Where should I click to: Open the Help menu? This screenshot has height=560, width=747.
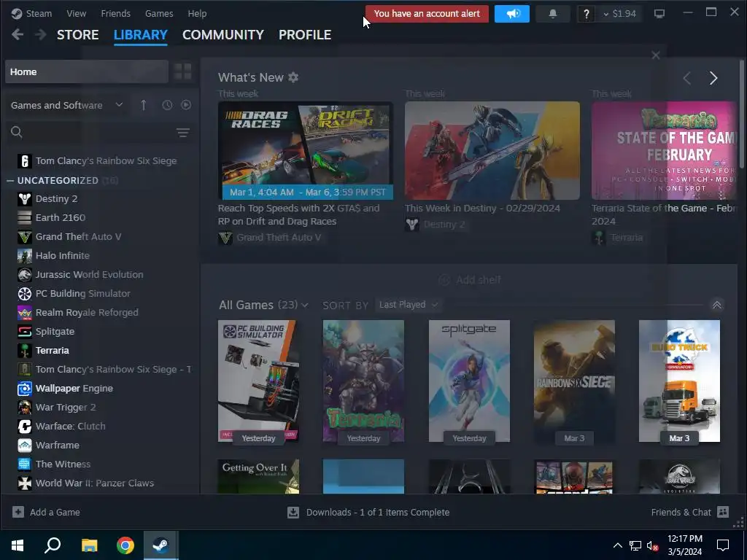(197, 13)
